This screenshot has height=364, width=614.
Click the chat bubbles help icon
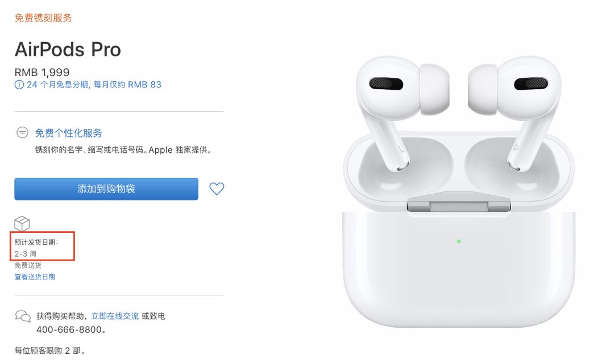[23, 316]
